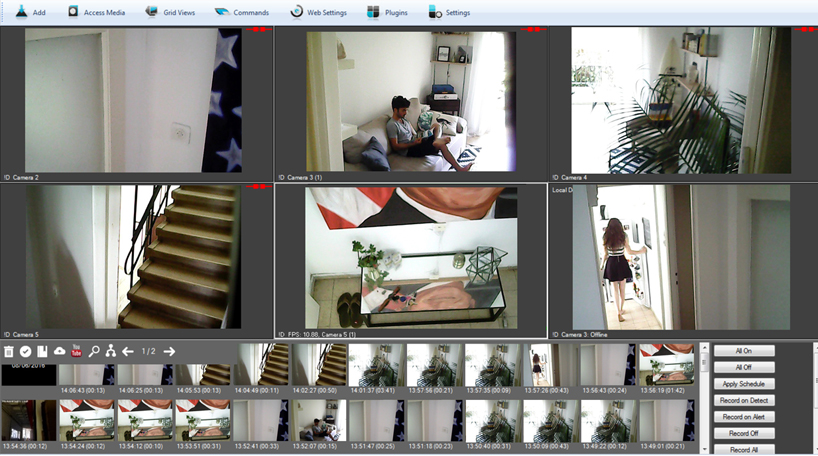
Task: Open Web Settings
Action: (x=318, y=12)
